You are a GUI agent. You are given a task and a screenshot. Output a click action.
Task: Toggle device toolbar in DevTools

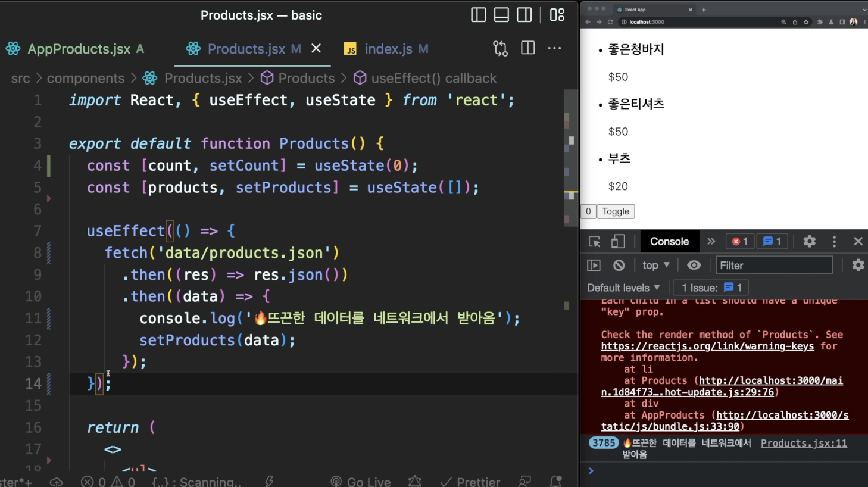(618, 241)
